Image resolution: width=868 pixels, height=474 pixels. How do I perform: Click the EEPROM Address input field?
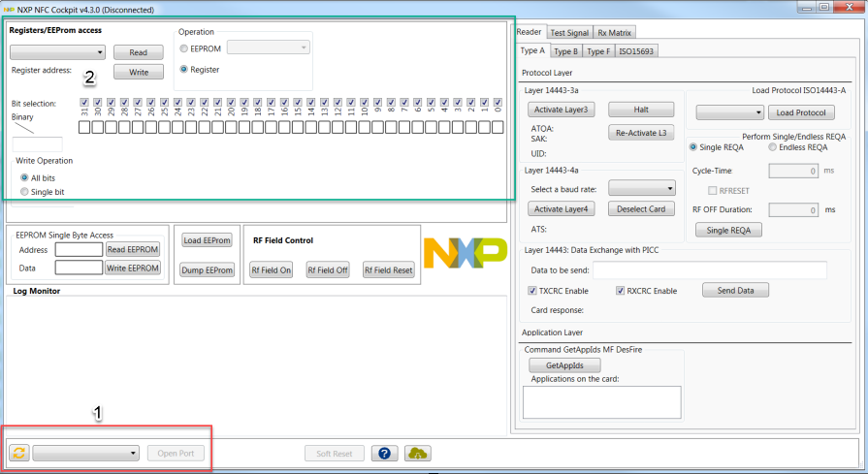79,249
